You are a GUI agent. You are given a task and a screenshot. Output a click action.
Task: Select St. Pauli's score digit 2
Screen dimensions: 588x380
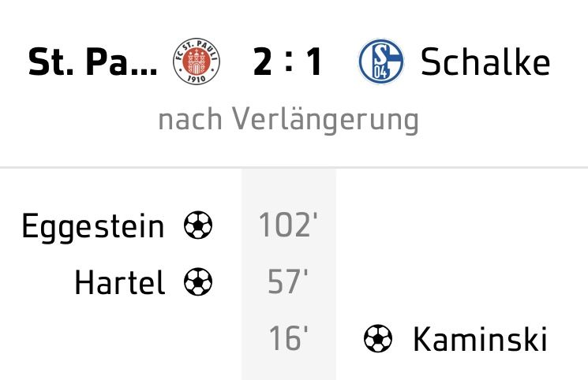[263, 63]
